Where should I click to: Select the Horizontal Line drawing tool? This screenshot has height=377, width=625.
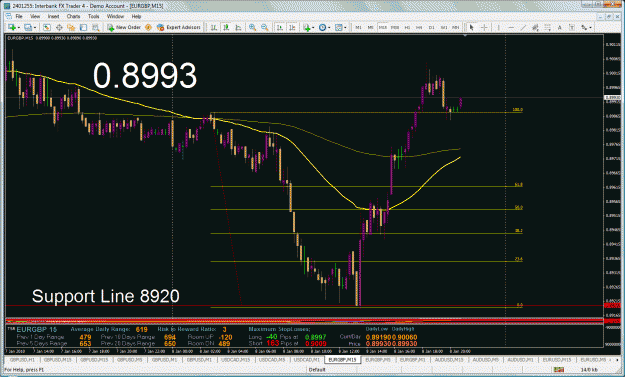coord(511,27)
